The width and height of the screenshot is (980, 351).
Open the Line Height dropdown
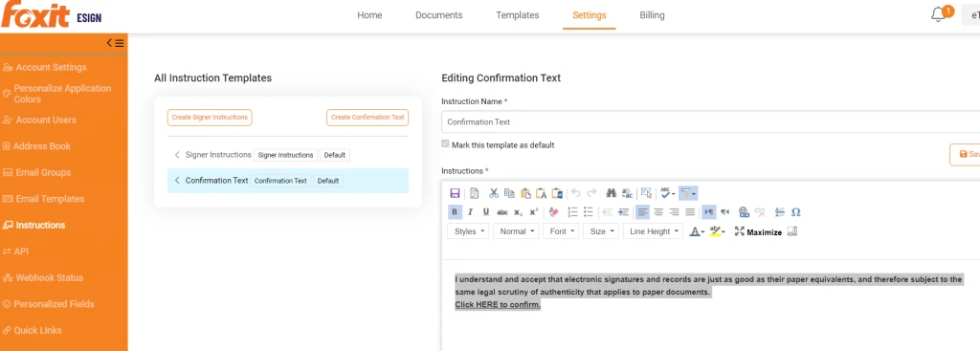(x=653, y=231)
